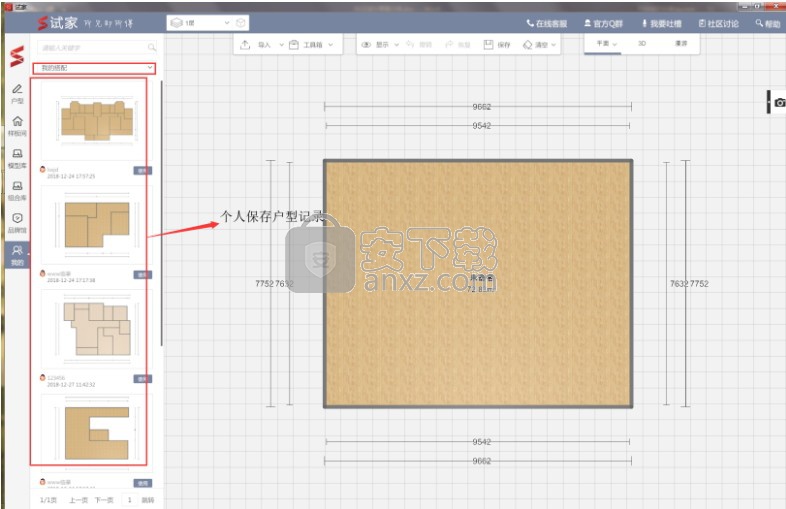Expand the 工具箱 toolbox dropdown arrow
This screenshot has height=509, width=786.
coord(331,45)
